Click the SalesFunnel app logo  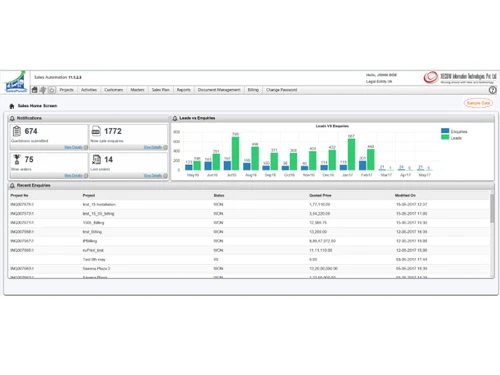15,82
